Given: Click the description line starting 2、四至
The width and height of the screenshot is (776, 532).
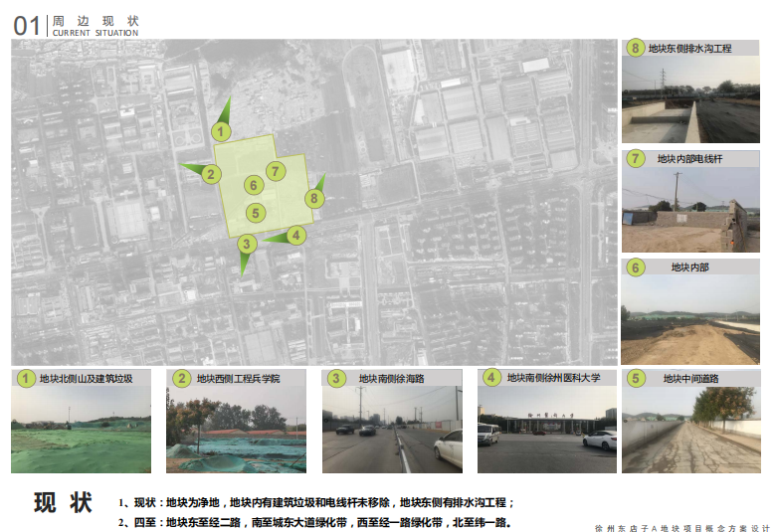Looking at the screenshot, I should [x=314, y=522].
